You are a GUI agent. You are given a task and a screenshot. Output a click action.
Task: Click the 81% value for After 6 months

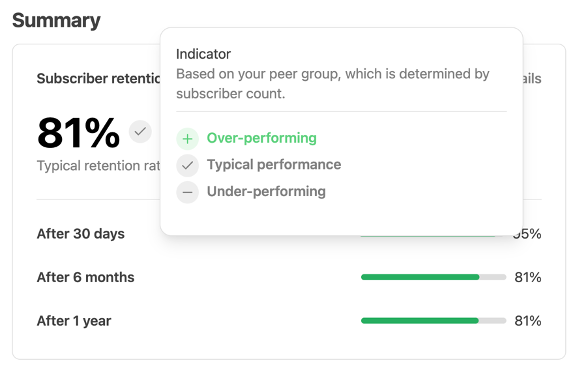pyautogui.click(x=528, y=277)
